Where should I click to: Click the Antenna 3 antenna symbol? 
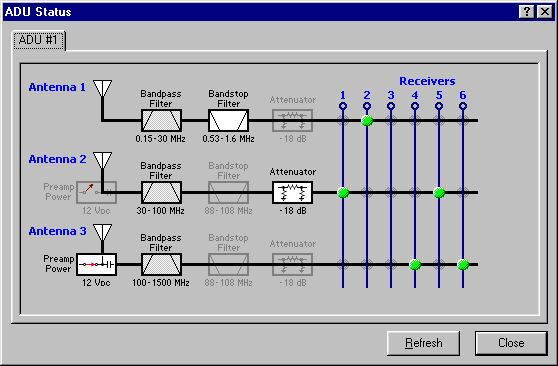click(102, 232)
